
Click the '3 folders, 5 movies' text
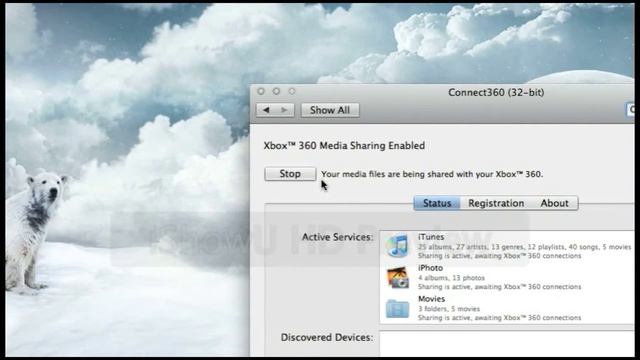click(449, 309)
